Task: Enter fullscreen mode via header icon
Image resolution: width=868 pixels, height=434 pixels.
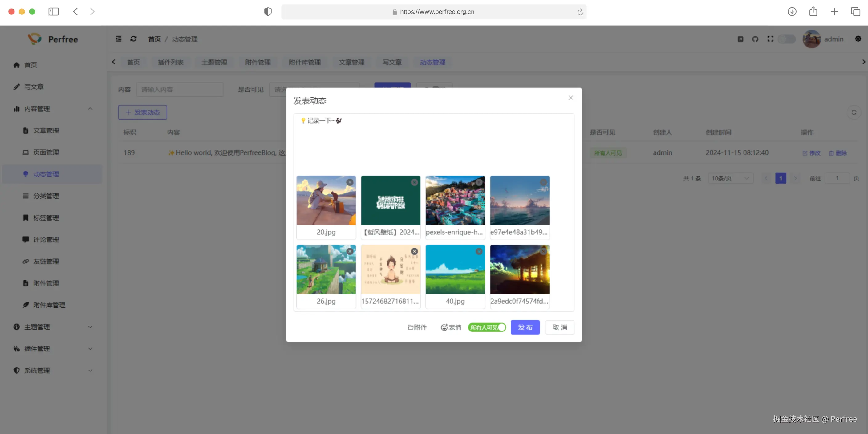Action: [x=770, y=39]
